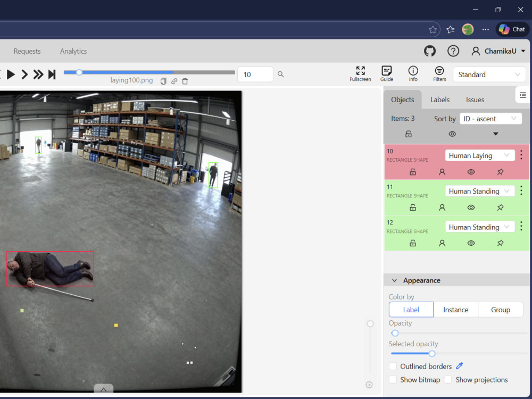
Task: Switch to the Issues tab
Action: click(475, 100)
